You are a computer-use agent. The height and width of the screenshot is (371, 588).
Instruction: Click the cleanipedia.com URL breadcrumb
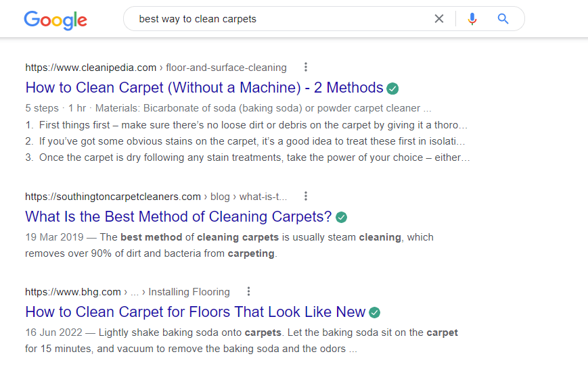[91, 68]
